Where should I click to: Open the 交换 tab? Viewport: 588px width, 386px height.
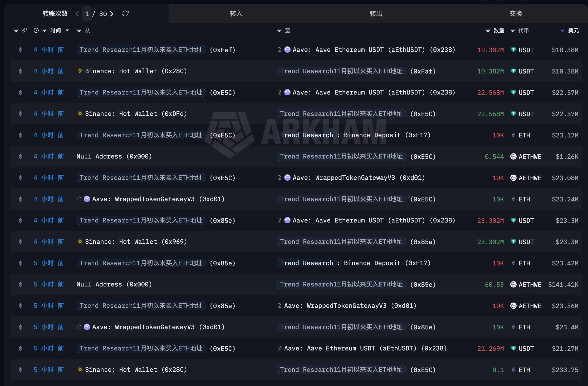516,14
